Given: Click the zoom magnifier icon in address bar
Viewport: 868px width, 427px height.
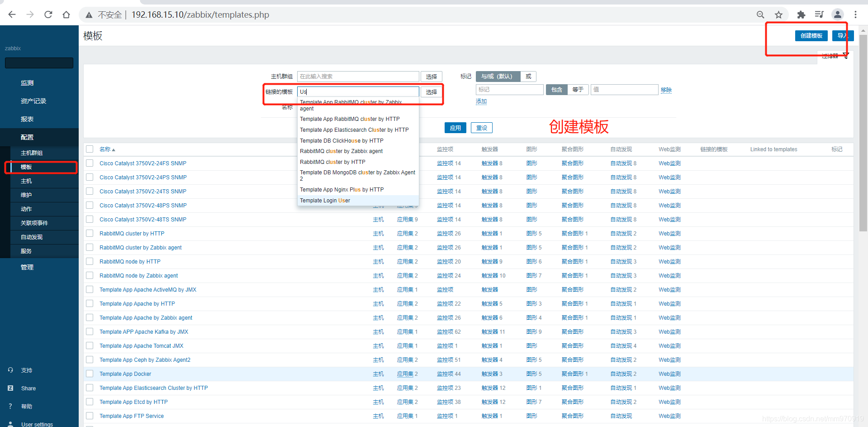Looking at the screenshot, I should pos(760,14).
